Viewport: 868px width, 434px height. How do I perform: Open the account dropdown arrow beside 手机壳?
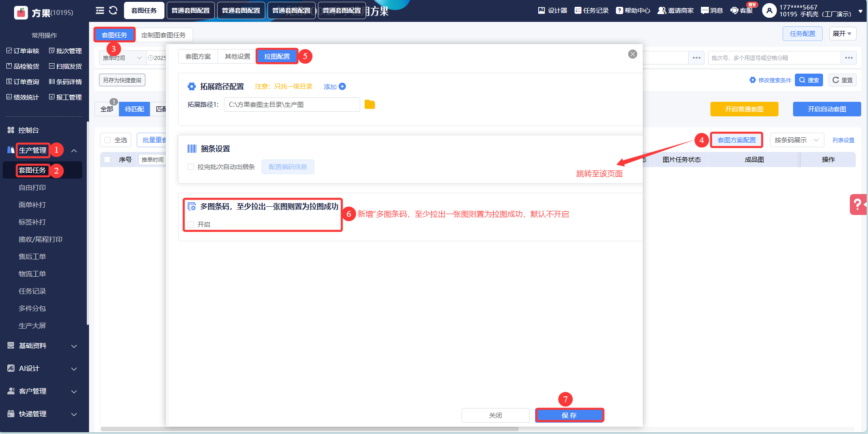pos(860,11)
